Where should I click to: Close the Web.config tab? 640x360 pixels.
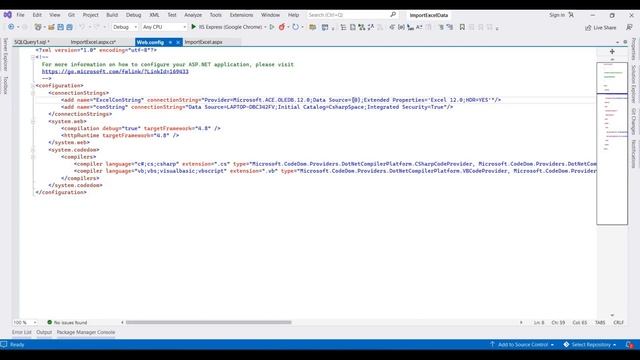(178, 42)
